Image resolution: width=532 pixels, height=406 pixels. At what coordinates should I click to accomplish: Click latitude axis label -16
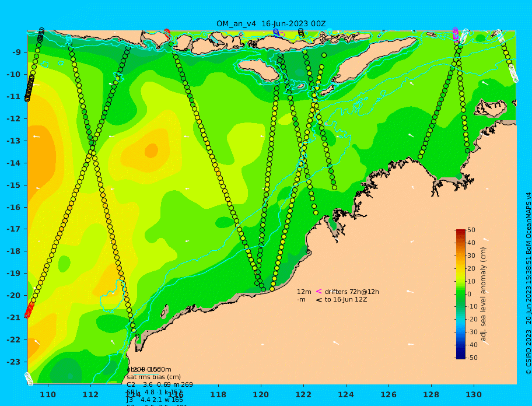click(x=13, y=207)
